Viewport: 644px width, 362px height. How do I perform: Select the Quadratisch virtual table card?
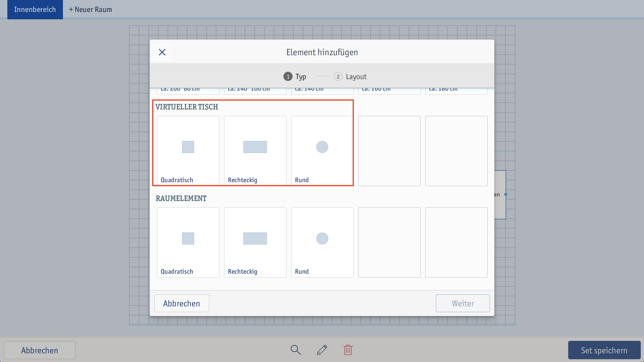(x=188, y=151)
